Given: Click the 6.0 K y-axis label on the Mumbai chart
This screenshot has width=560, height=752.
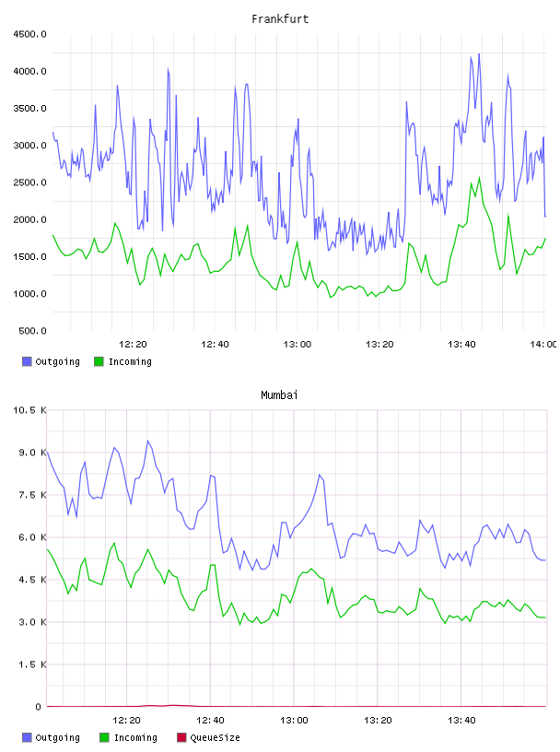Looking at the screenshot, I should [x=32, y=537].
